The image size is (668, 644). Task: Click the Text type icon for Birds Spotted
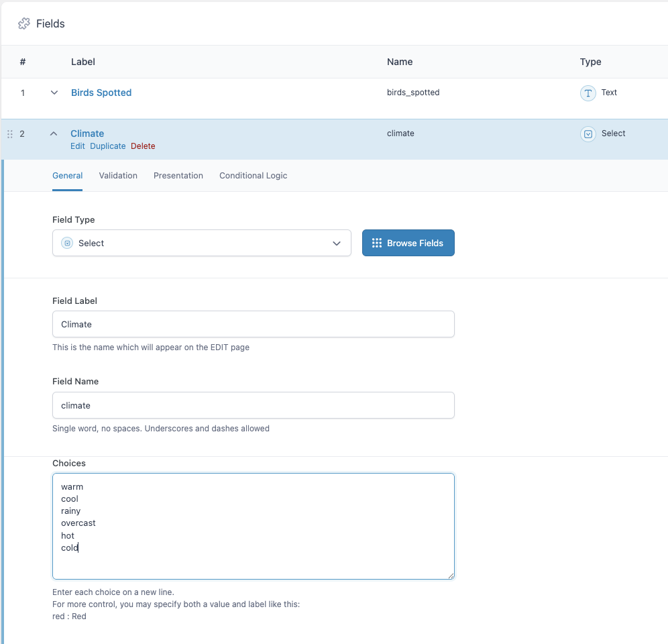click(x=588, y=93)
